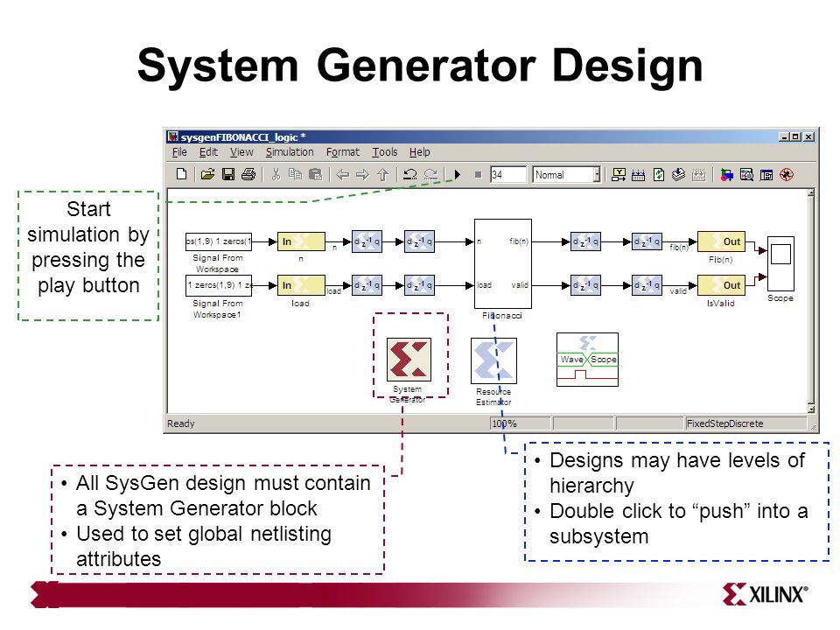Open the View menu
The width and height of the screenshot is (840, 630).
coord(241,152)
